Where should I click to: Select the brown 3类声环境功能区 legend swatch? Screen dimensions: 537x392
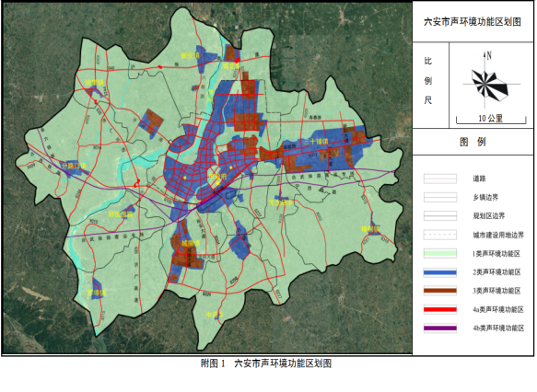[439, 291]
